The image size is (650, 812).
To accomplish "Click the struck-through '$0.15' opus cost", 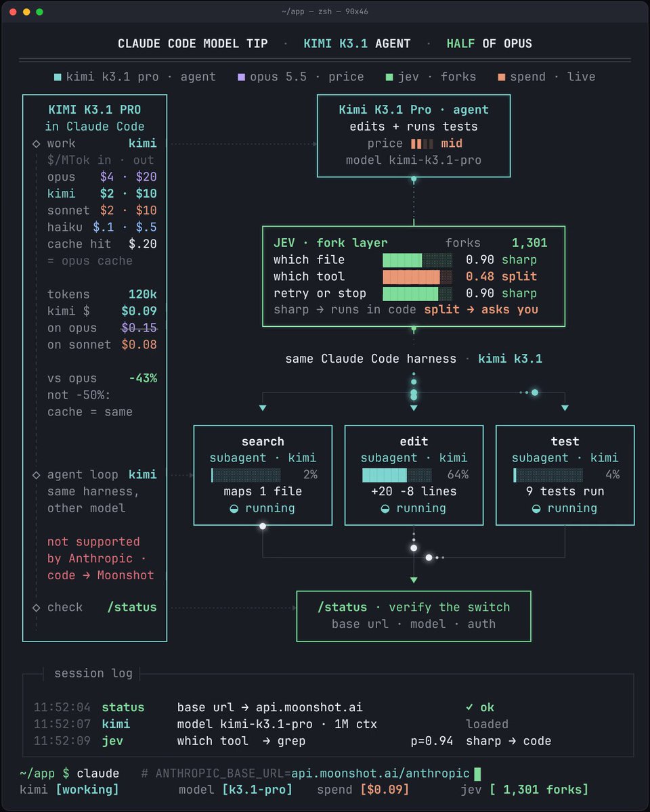I will pos(139,328).
